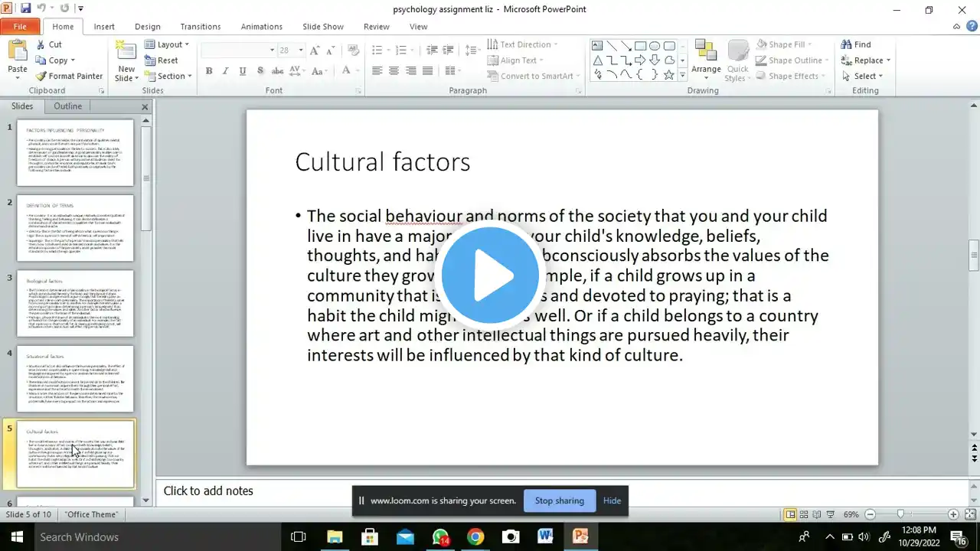Image resolution: width=980 pixels, height=551 pixels.
Task: Click the zoom slider in status bar
Action: (900, 514)
